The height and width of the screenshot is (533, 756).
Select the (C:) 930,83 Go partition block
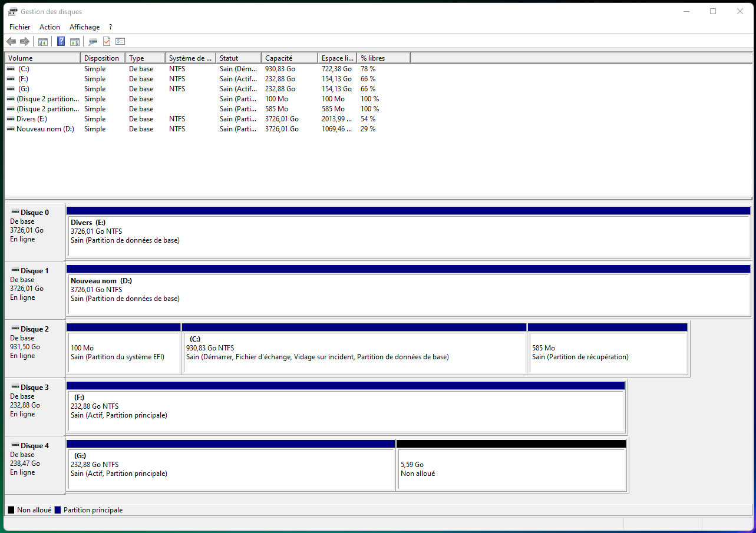[x=354, y=349]
